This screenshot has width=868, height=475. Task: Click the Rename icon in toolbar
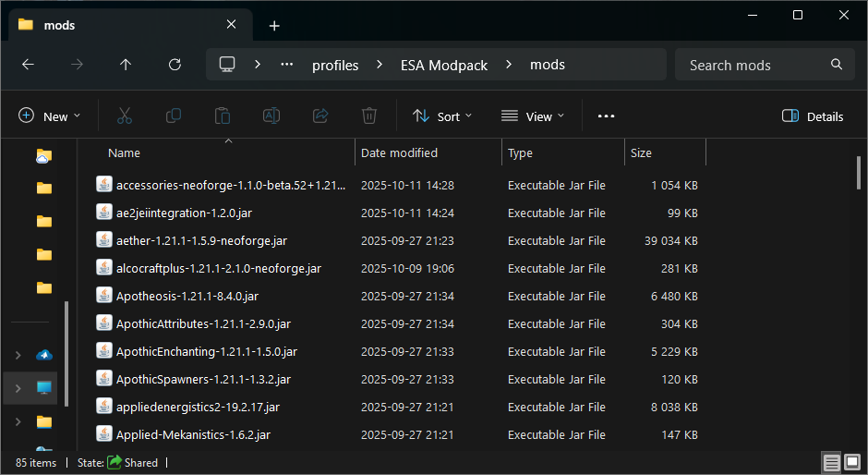(271, 116)
